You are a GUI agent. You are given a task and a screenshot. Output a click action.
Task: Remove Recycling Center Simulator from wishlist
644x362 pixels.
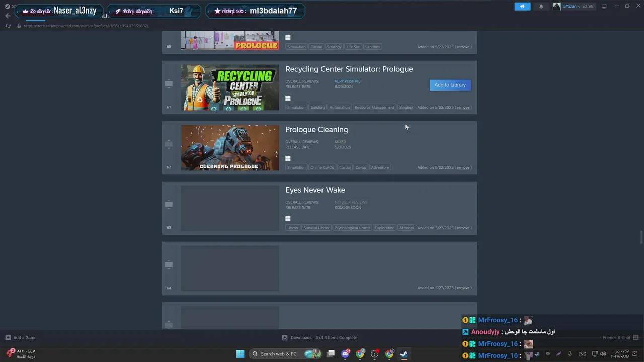tap(463, 107)
